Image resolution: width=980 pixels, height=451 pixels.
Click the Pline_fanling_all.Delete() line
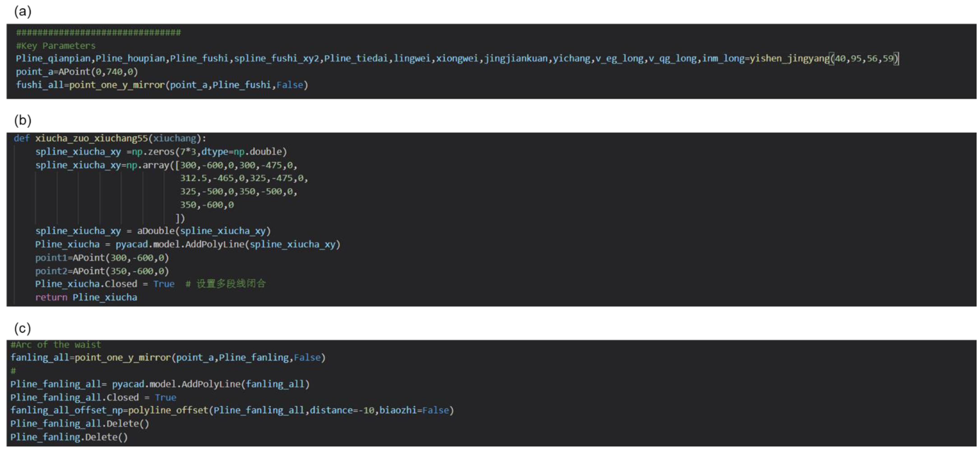pyautogui.click(x=79, y=424)
